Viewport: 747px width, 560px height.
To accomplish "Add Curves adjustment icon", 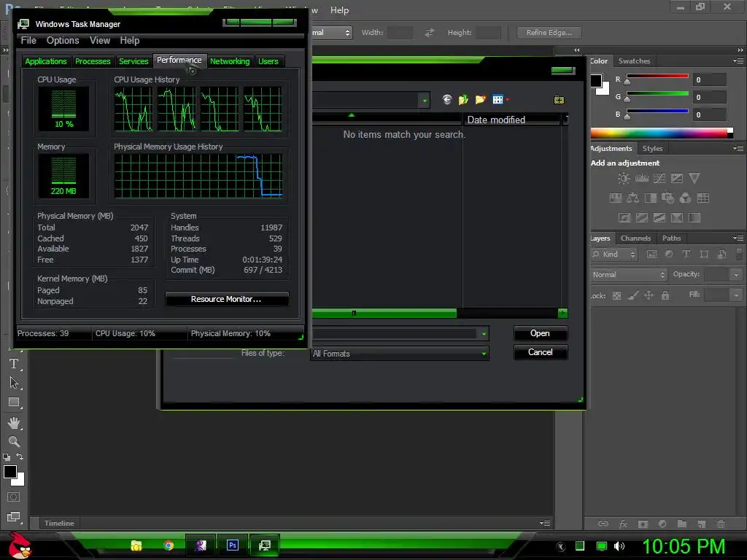I will [659, 179].
